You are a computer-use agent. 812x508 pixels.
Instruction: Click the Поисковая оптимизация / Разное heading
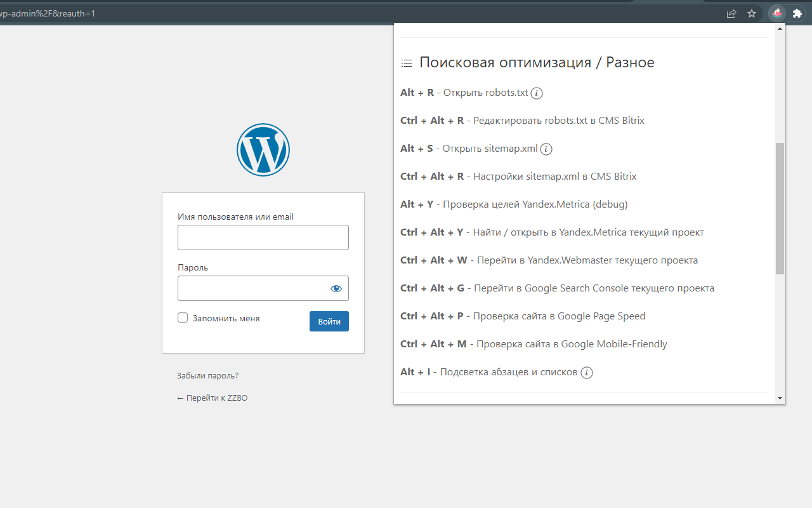point(537,62)
